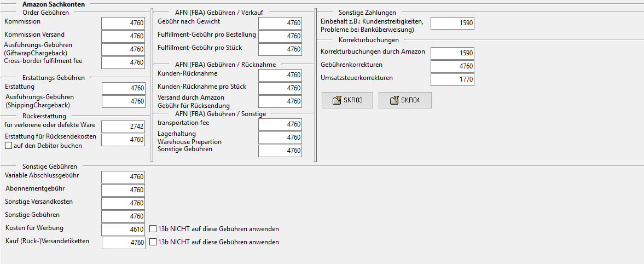Select the Einbehalt account field
Image resolution: width=644 pixels, height=264 pixels.
452,23
